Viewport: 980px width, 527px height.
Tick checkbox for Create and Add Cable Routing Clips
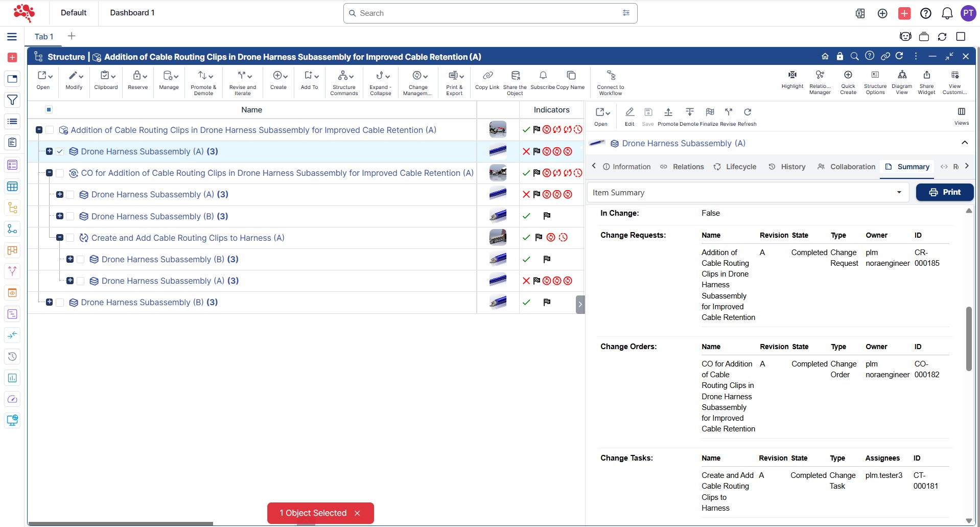coord(71,238)
